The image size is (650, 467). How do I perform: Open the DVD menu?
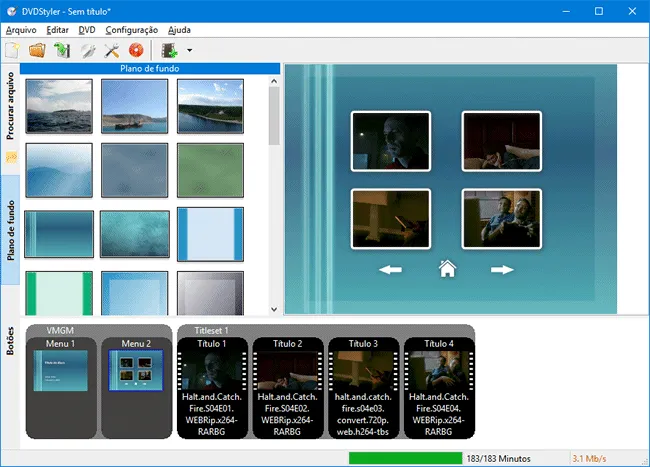coord(87,30)
